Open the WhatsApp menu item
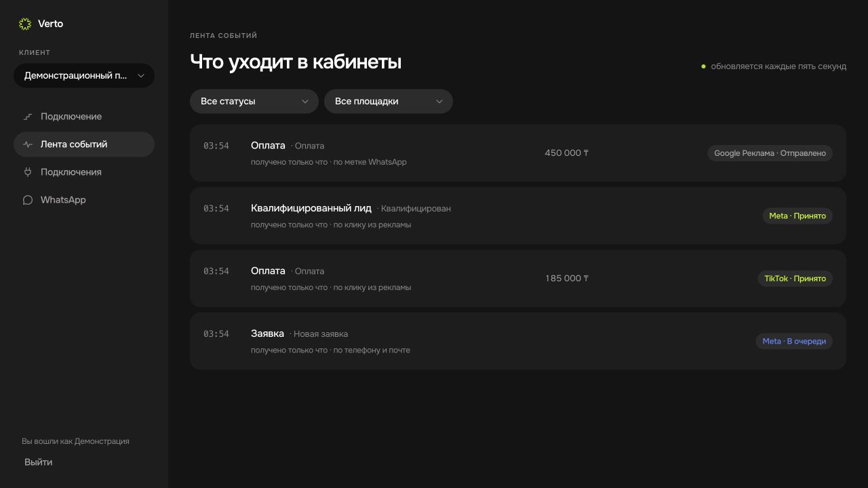The width and height of the screenshot is (868, 488). point(84,200)
